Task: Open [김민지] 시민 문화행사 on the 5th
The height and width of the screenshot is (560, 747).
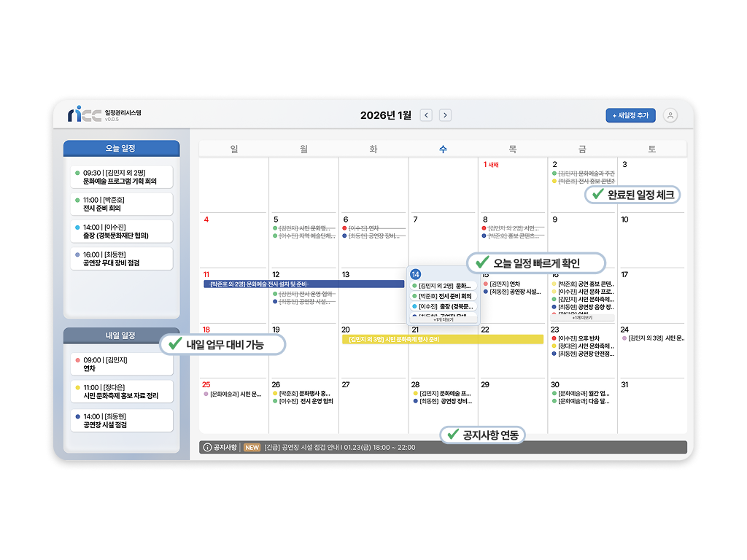Action: [x=304, y=228]
